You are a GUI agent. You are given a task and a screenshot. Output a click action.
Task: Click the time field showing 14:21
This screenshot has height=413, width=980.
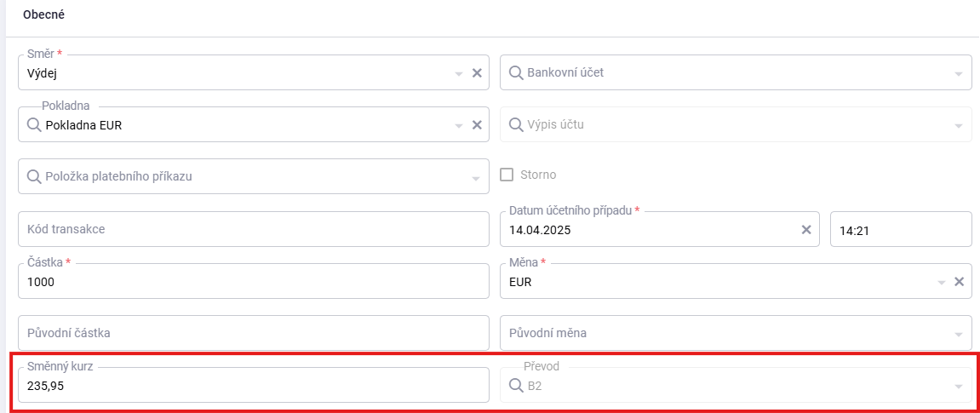click(901, 229)
